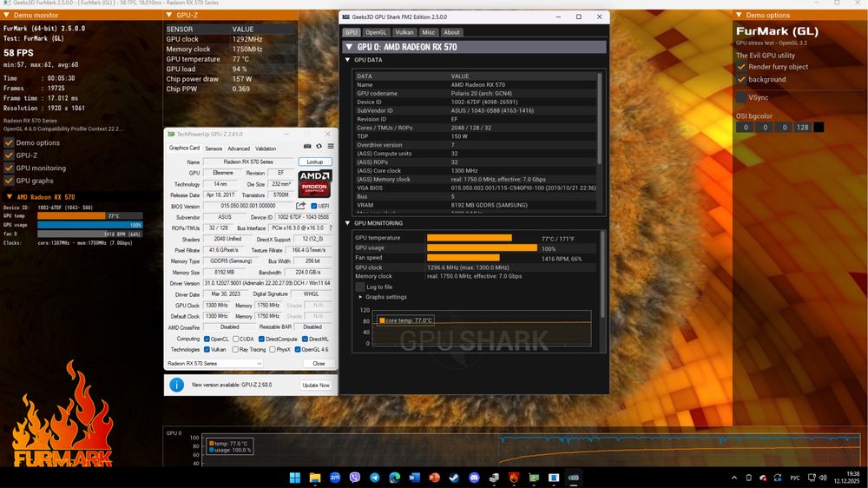Viewport: 868px width, 488px height.
Task: Click the black OSI bgcolor swatch
Action: (x=819, y=128)
